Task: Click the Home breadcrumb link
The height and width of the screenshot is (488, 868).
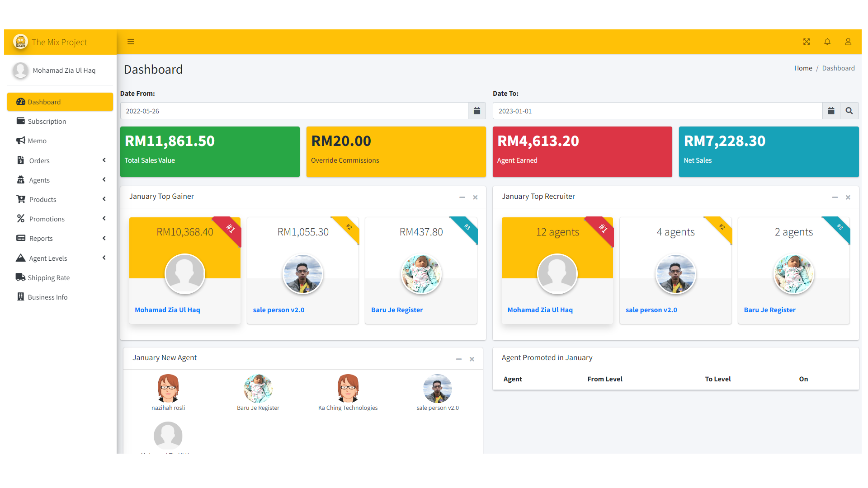Action: (803, 68)
